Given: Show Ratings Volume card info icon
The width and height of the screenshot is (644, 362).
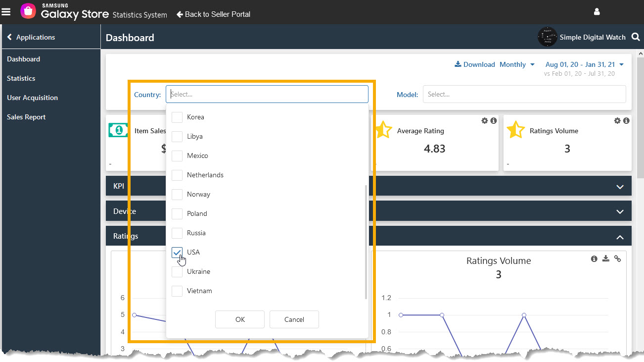Looking at the screenshot, I should tap(626, 121).
